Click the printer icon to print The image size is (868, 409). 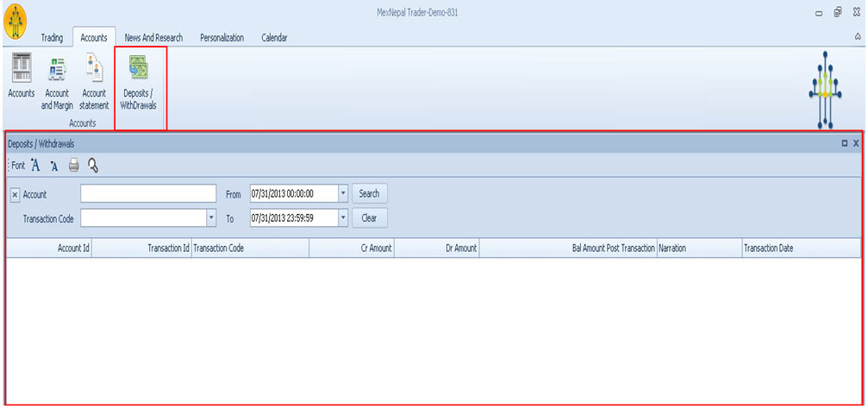[x=74, y=166]
